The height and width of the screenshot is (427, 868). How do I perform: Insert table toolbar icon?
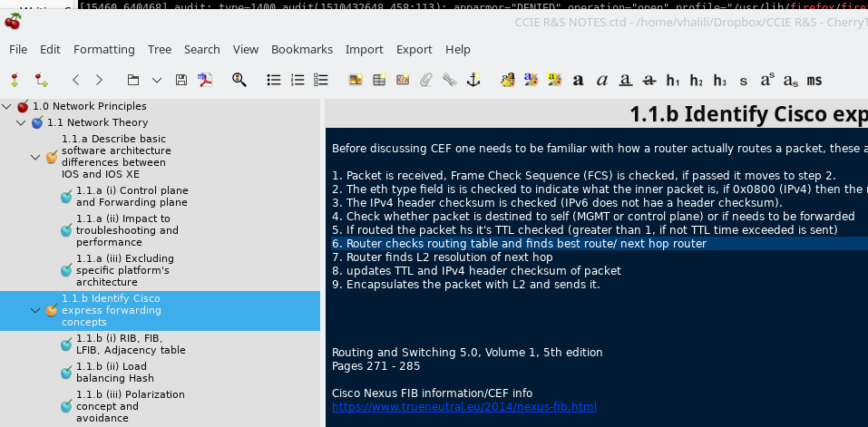[x=379, y=80]
